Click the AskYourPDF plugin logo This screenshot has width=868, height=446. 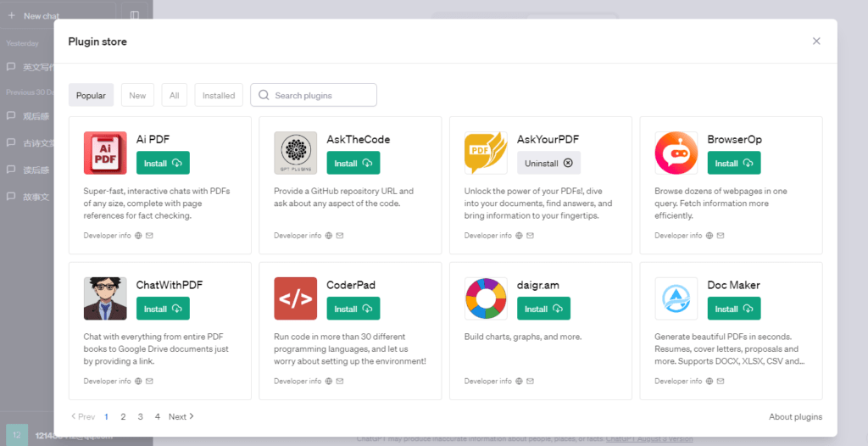point(486,153)
